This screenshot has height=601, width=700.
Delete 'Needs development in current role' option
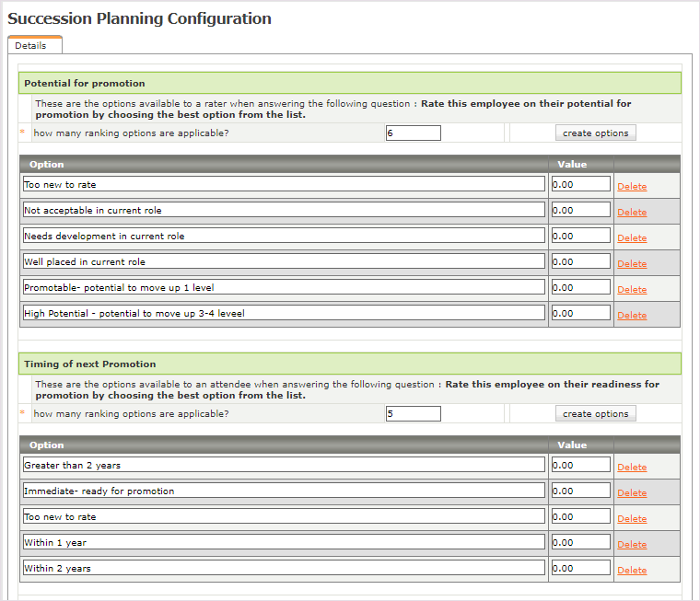[632, 237]
